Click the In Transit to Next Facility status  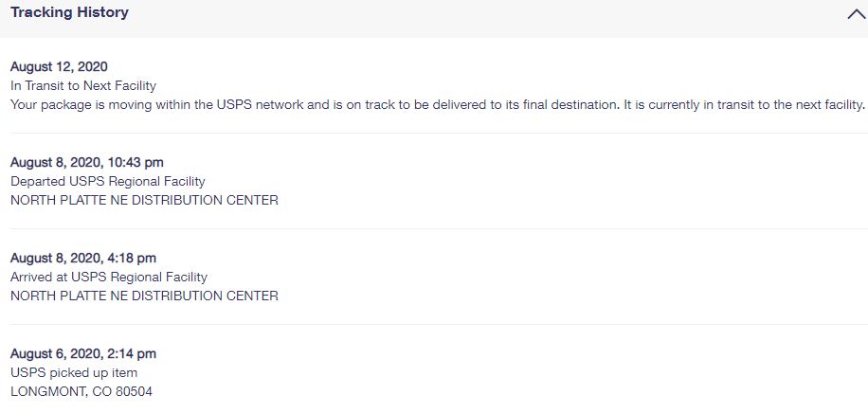pyautogui.click(x=83, y=86)
